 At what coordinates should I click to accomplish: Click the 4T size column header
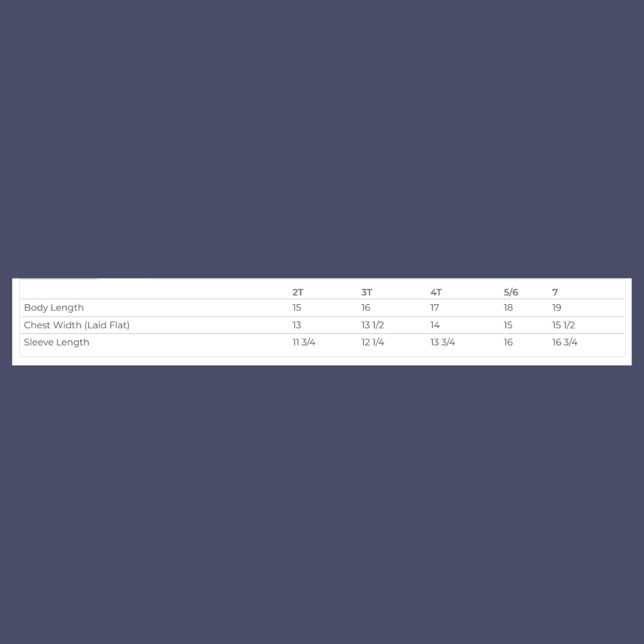pyautogui.click(x=436, y=292)
